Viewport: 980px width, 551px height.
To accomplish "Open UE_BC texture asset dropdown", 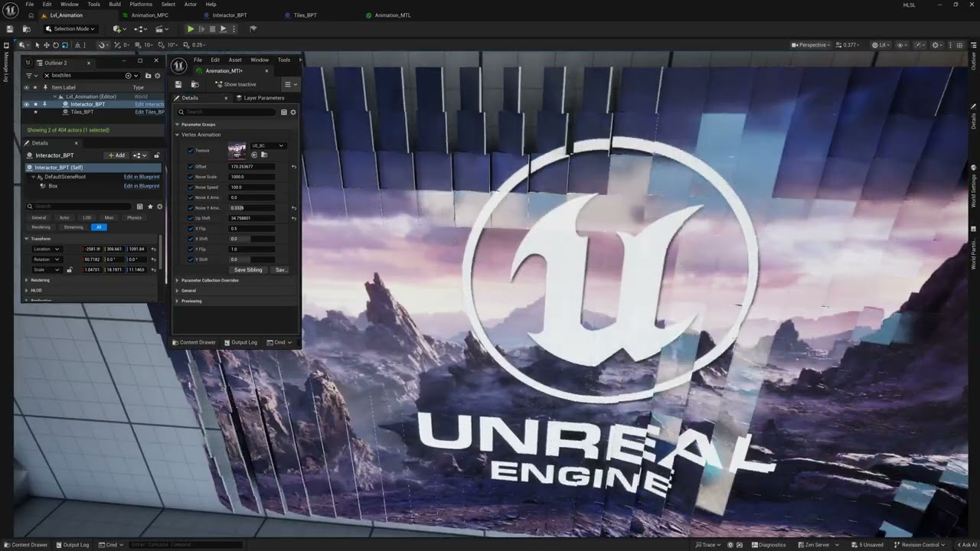I will 268,145.
